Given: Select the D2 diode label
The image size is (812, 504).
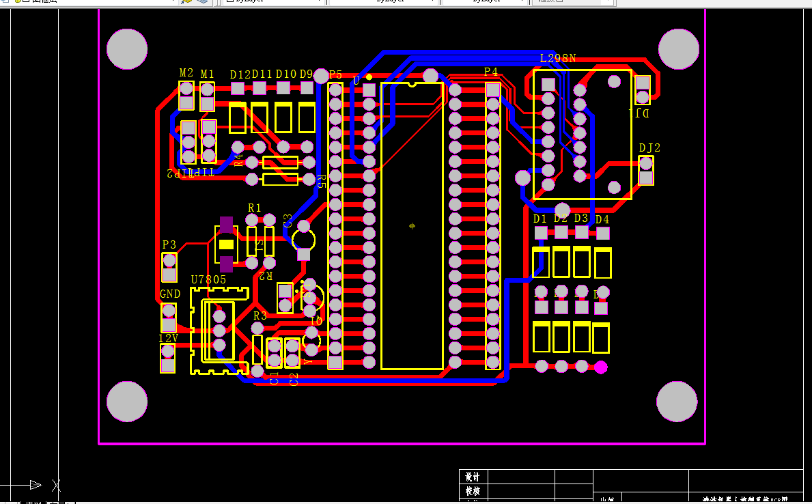Looking at the screenshot, I should (560, 218).
